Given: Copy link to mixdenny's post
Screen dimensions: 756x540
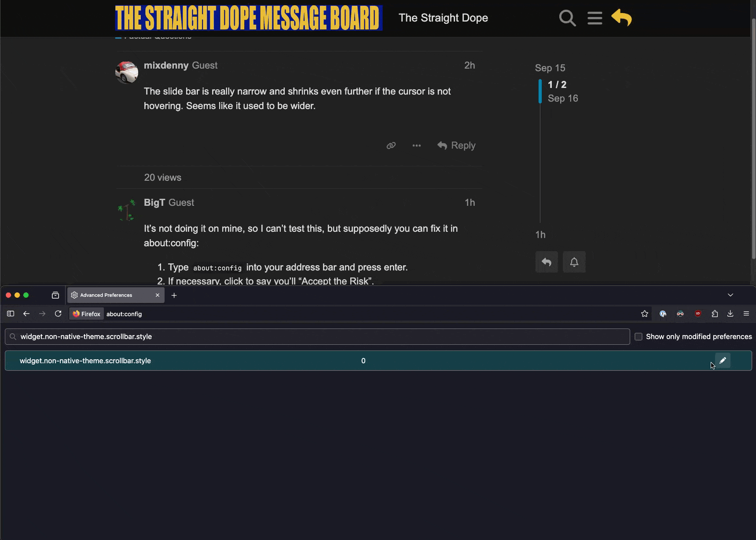Looking at the screenshot, I should tap(391, 146).
